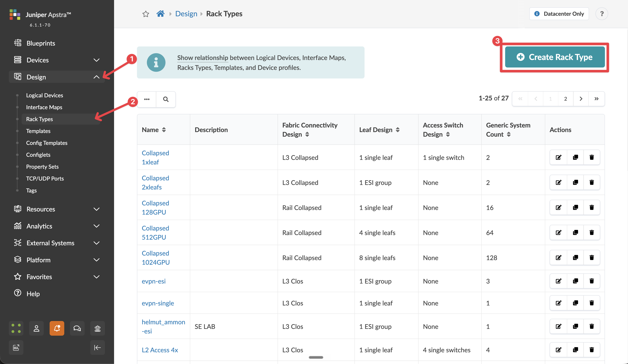
Task: Edit the Collapsed 1xleaf rack type
Action: (x=558, y=157)
